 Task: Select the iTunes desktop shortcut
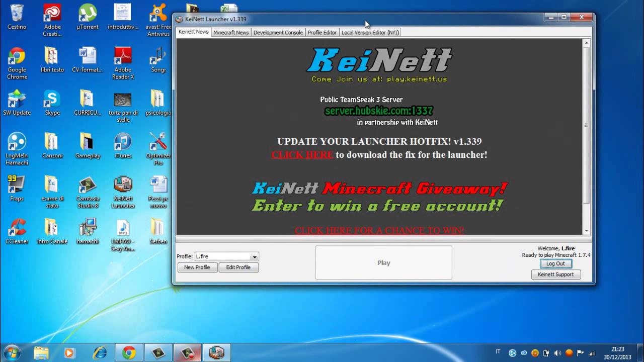pyautogui.click(x=123, y=145)
